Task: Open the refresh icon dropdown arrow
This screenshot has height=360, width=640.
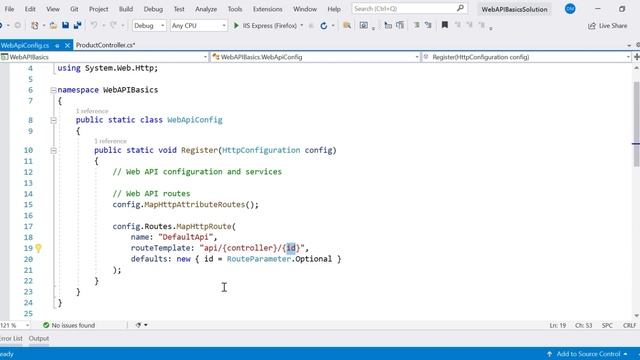Action: pos(333,26)
